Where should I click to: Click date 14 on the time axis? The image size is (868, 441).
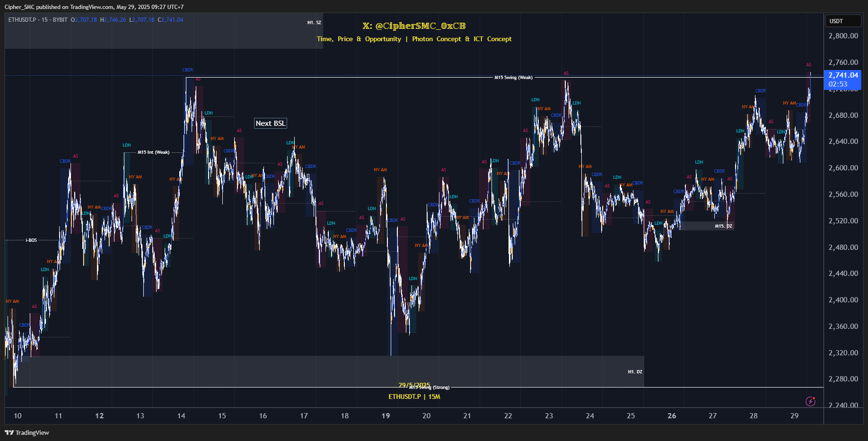[x=181, y=415]
